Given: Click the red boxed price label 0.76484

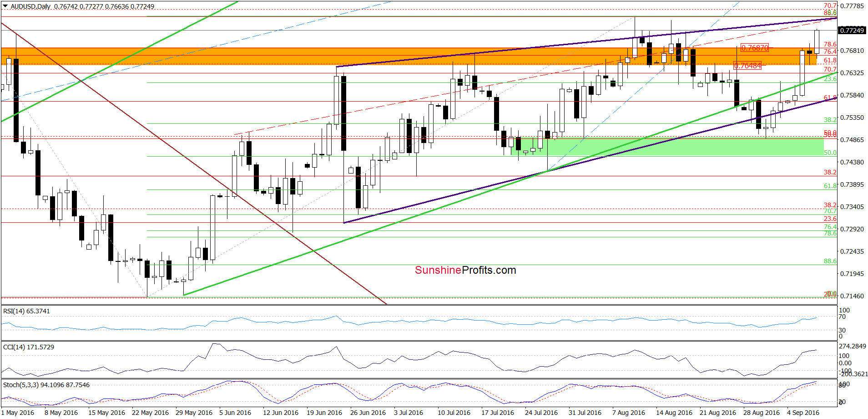Looking at the screenshot, I should pyautogui.click(x=747, y=66).
